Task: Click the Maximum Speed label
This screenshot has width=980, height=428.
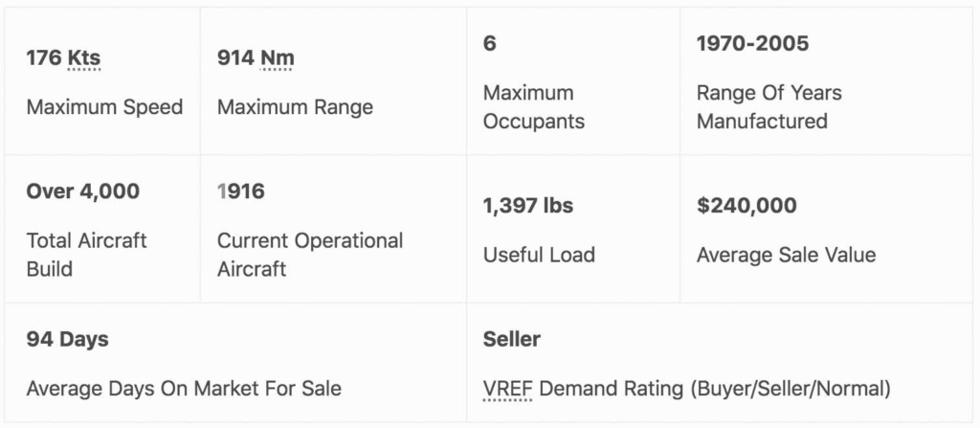Action: point(104,107)
